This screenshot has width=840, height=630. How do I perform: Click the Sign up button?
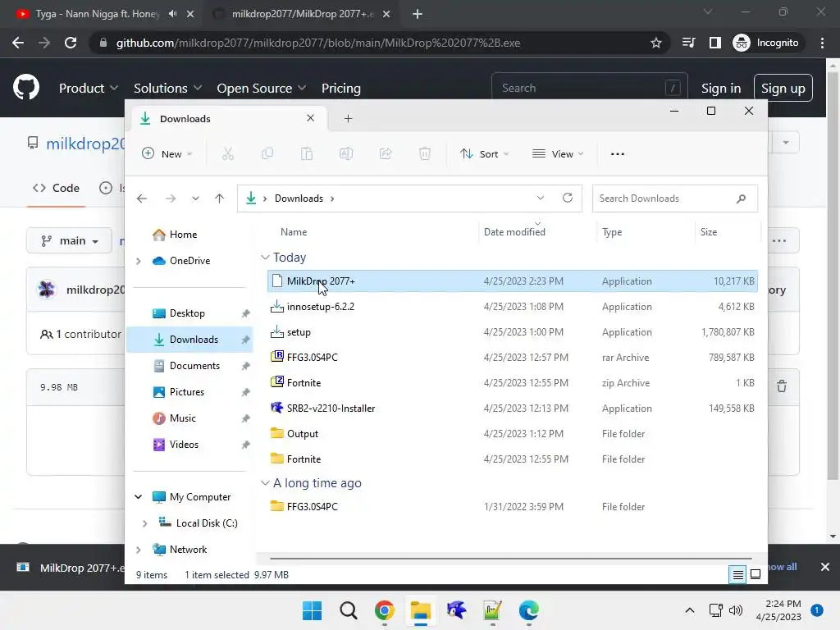(783, 88)
